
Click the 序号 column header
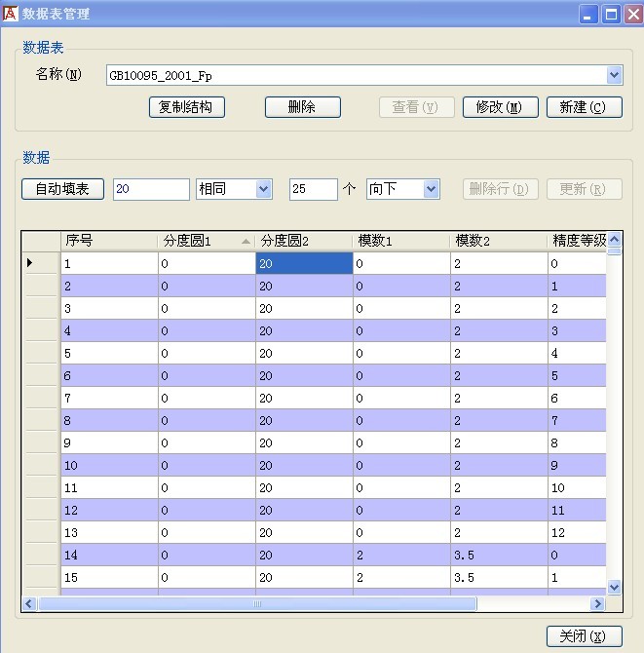(108, 241)
